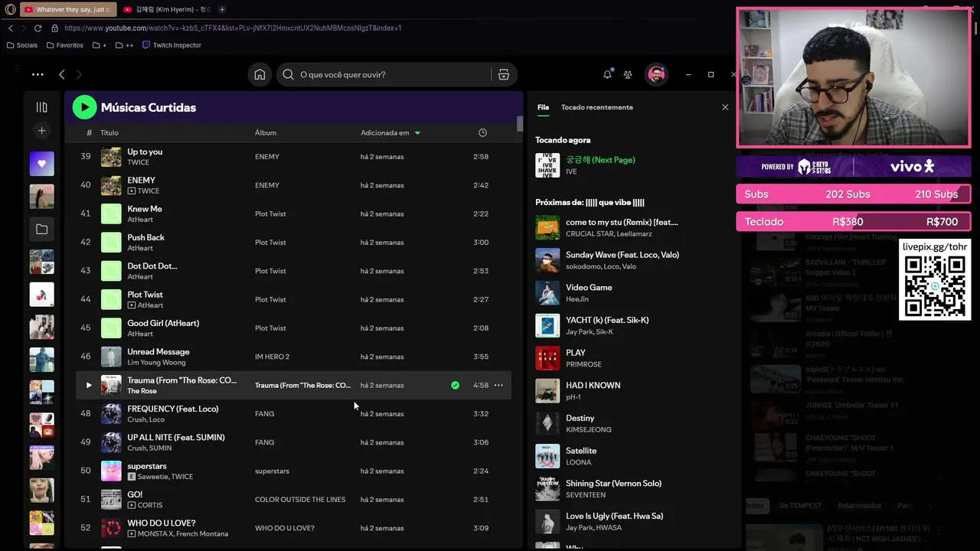Sort by Álbum column
The height and width of the screenshot is (551, 980).
(x=266, y=132)
